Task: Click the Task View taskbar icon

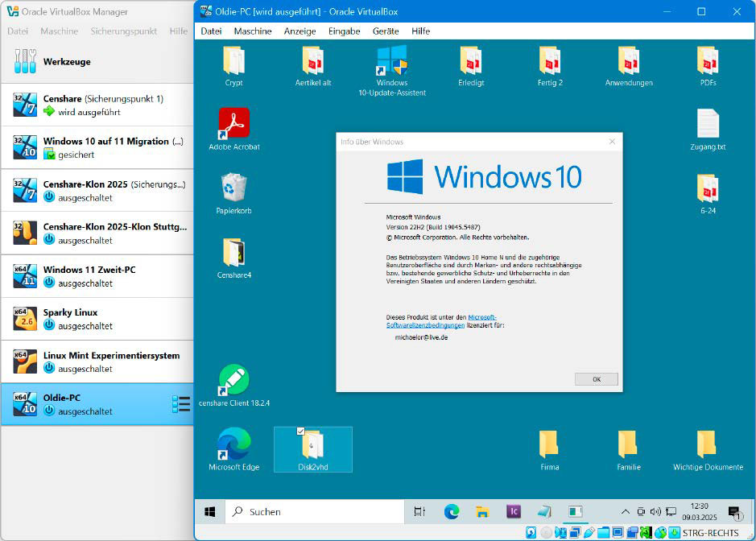Action: [419, 511]
